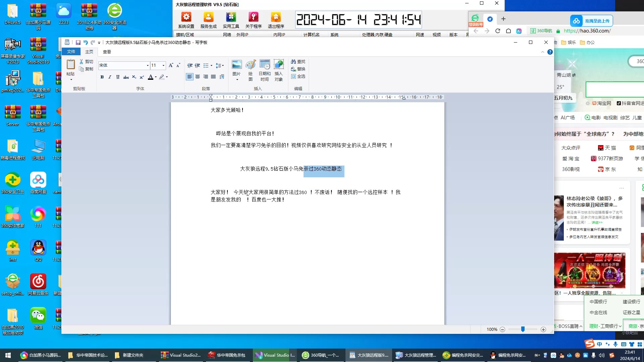
Task: Open 系统设置 in the 大灰狼 remote window
Action: [x=186, y=20]
